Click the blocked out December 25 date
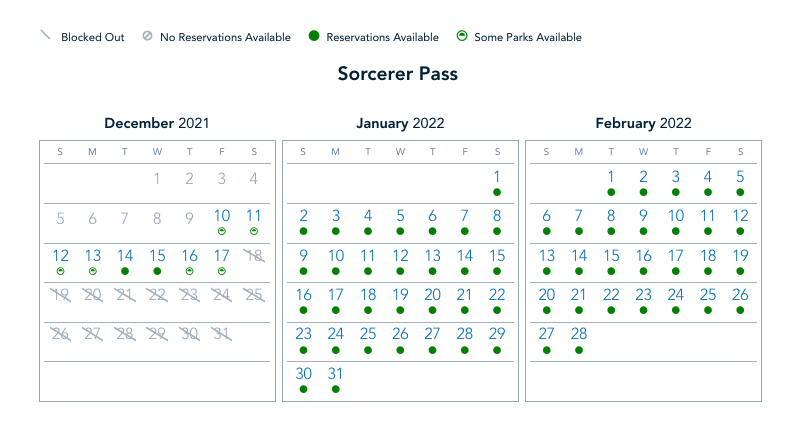797x425 pixels. point(253,295)
